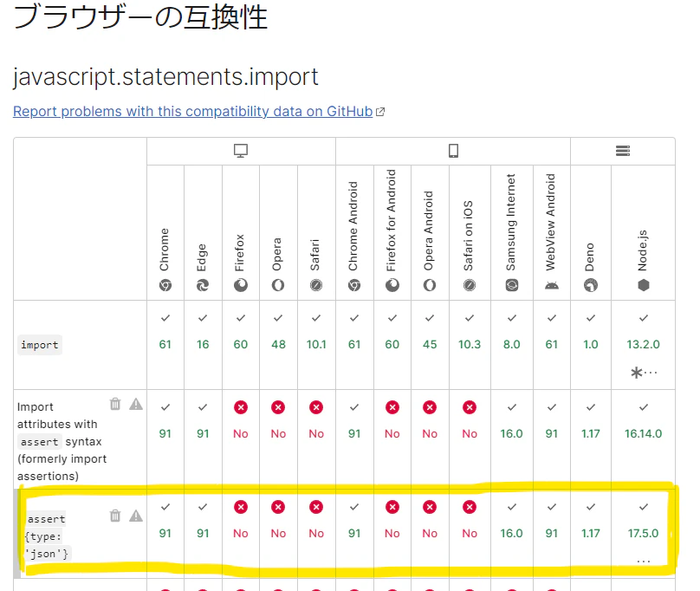Click deprecated trash icon in assert json row

point(115,516)
